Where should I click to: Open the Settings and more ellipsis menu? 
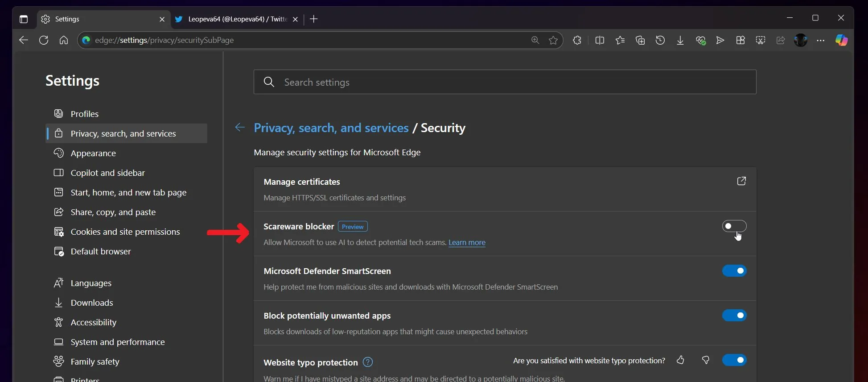[821, 40]
